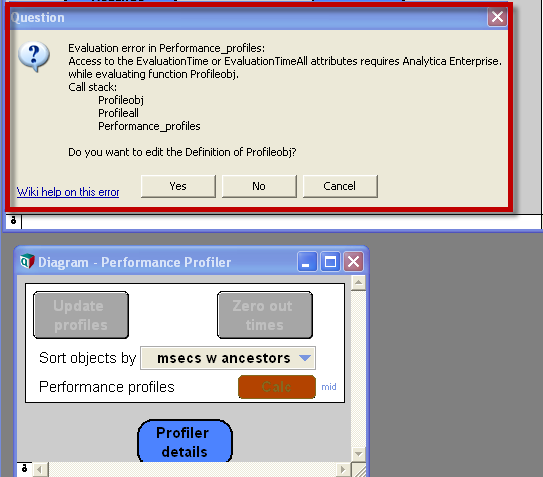
Task: Click the horizontal scroll right arrow
Action: coord(343,470)
